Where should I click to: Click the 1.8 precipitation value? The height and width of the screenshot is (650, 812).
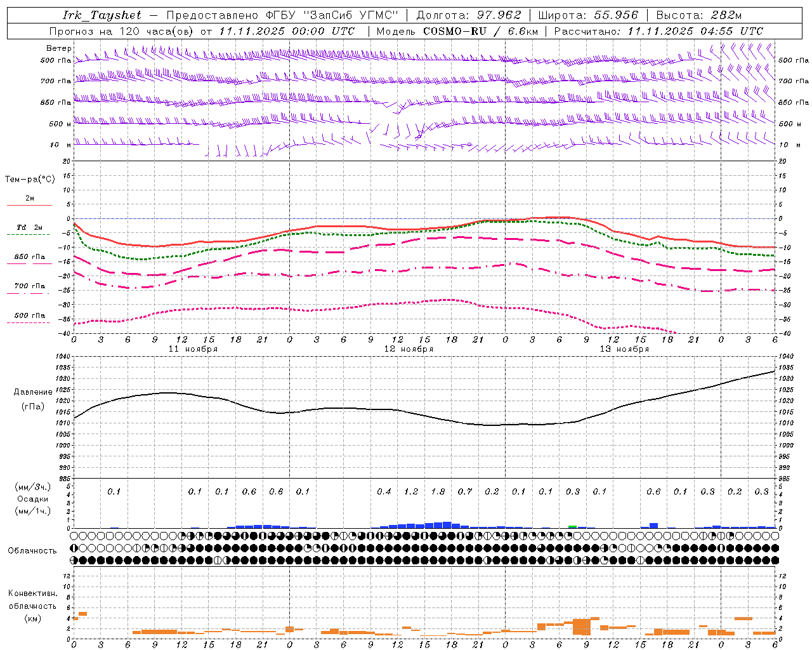coord(438,491)
